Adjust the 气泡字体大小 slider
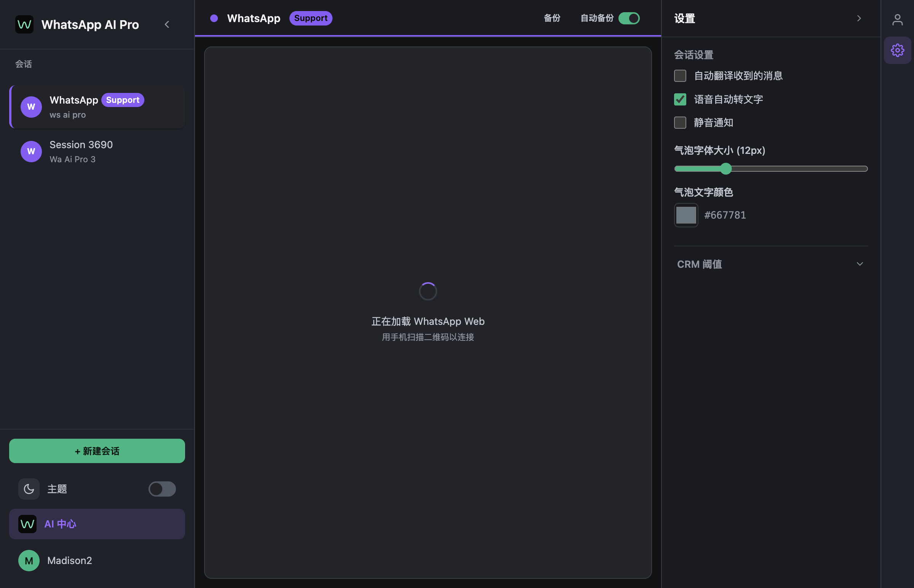This screenshot has height=588, width=914. pyautogui.click(x=771, y=169)
